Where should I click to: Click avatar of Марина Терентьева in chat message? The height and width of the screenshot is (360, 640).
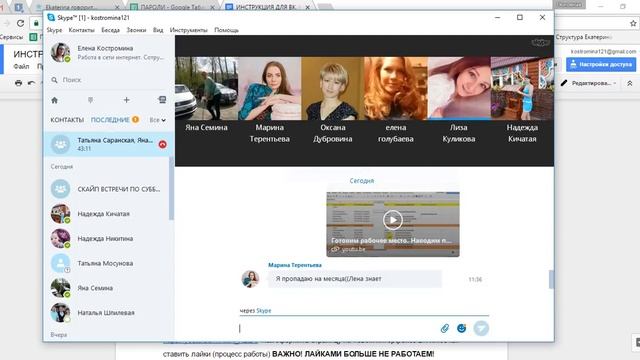(250, 279)
